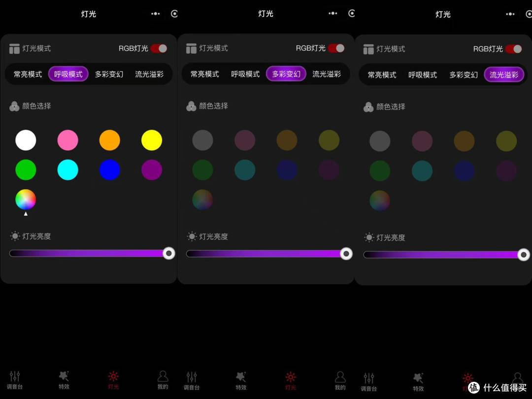The height and width of the screenshot is (399, 532).
Task: Click brightness sun icon in right panel
Action: [x=369, y=237]
